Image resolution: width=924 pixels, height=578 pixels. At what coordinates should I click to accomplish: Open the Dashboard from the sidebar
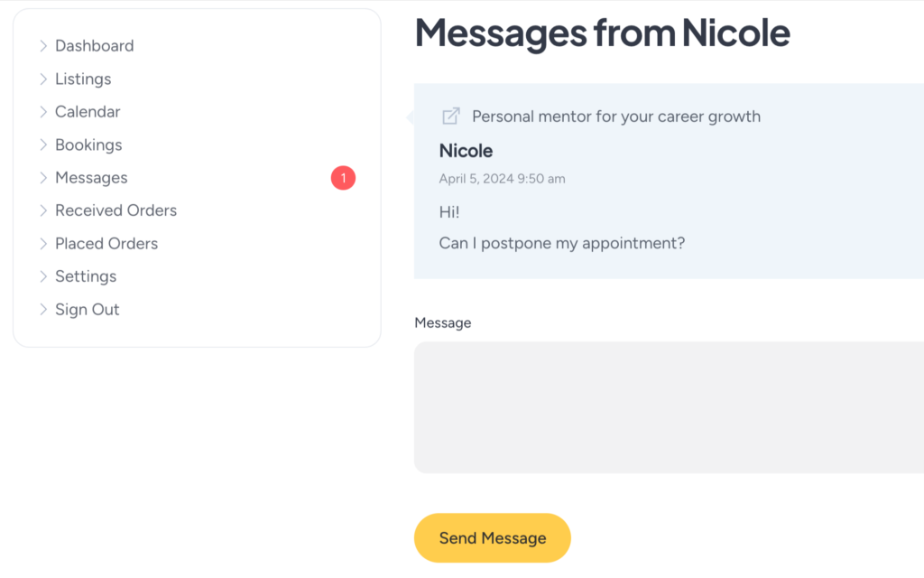(x=94, y=45)
